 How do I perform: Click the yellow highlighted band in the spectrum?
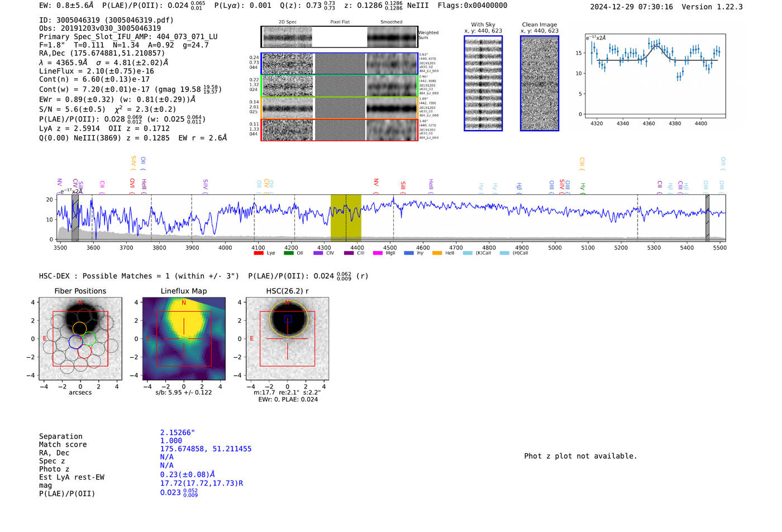[346, 218]
